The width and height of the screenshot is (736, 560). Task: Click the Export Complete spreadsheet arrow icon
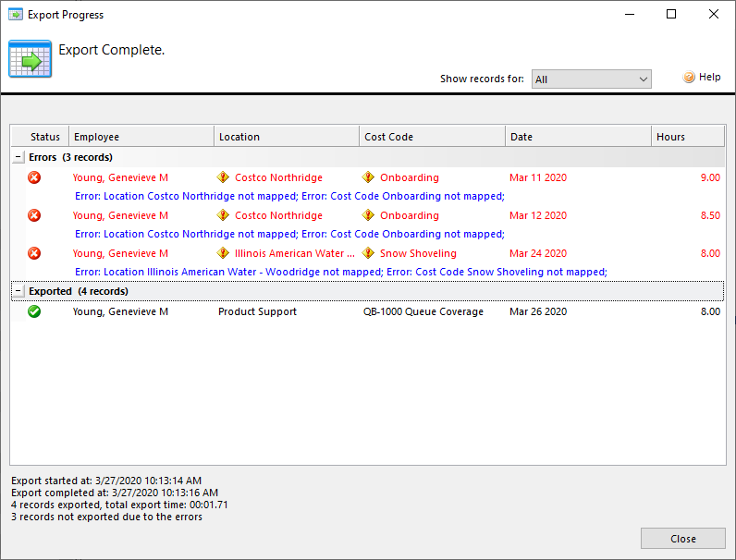(30, 58)
